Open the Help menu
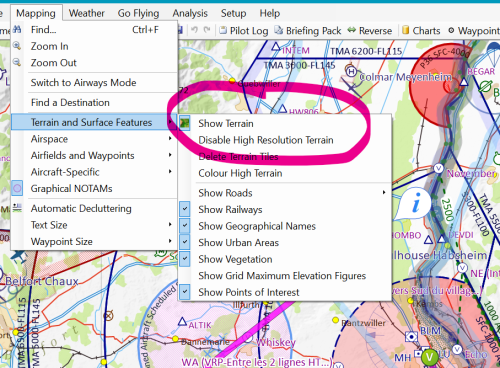This screenshot has width=500, height=368. tap(270, 13)
